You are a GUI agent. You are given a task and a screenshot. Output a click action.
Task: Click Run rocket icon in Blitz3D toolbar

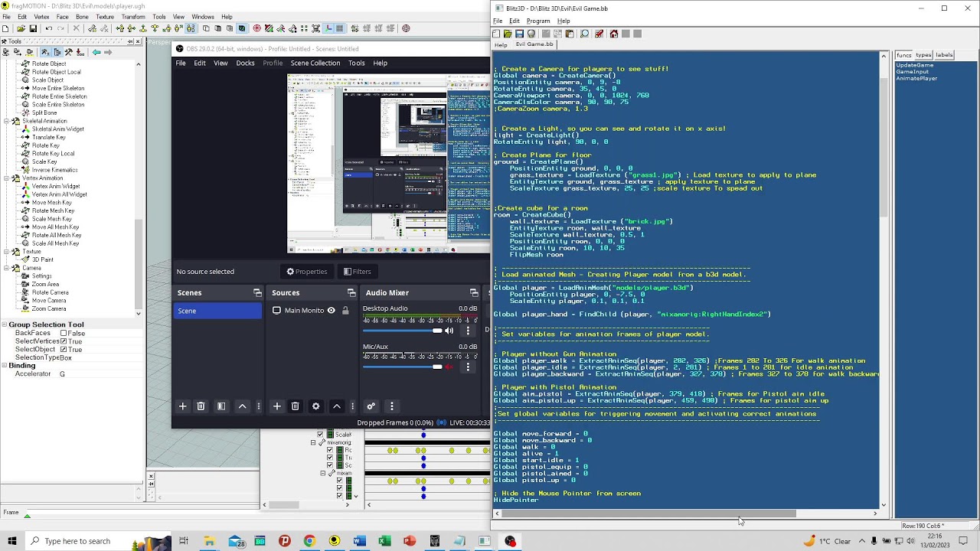599,34
